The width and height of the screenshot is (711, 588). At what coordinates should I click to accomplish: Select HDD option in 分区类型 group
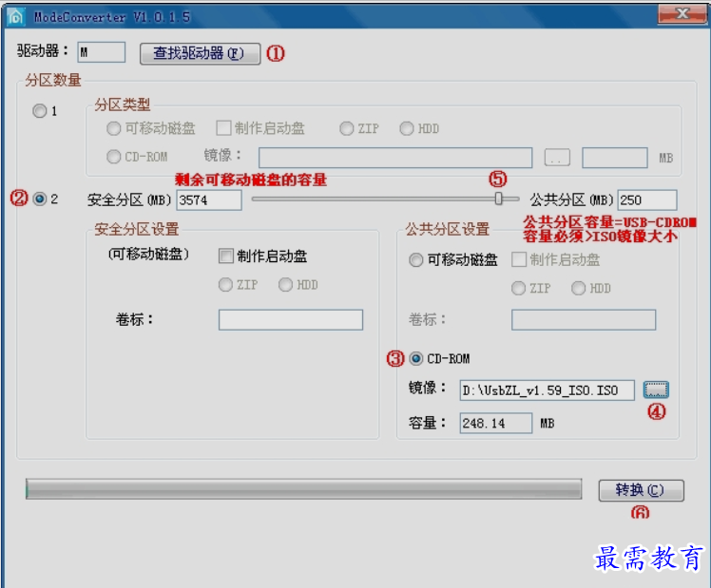pos(406,128)
